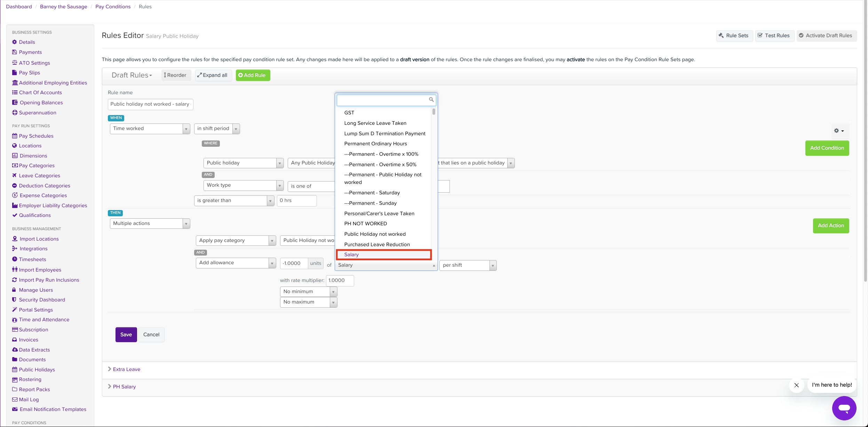The height and width of the screenshot is (427, 868).
Task: Choose 'PH NOT WORKED' from list
Action: tap(365, 224)
